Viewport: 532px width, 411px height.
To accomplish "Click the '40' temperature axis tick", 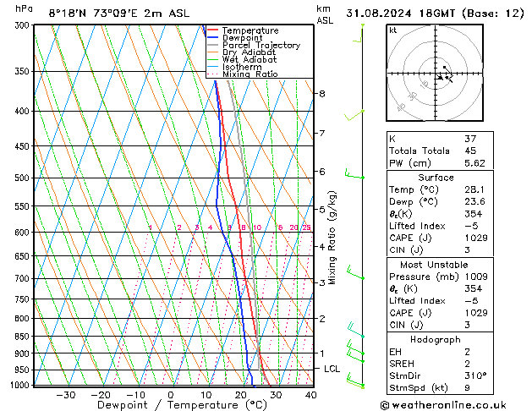I will click(310, 395).
